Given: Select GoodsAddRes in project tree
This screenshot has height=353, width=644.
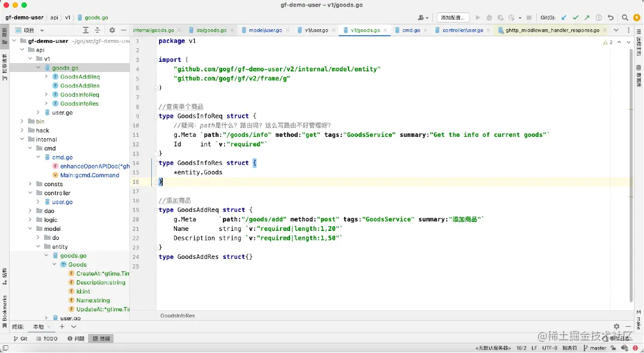Looking at the screenshot, I should 80,86.
